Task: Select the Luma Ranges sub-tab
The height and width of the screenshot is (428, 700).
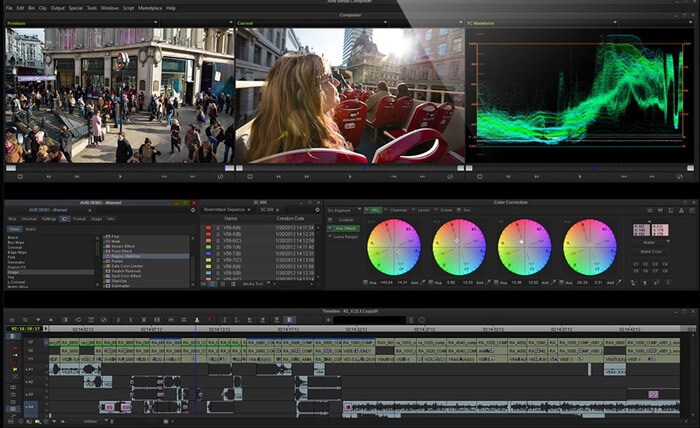Action: coord(346,237)
